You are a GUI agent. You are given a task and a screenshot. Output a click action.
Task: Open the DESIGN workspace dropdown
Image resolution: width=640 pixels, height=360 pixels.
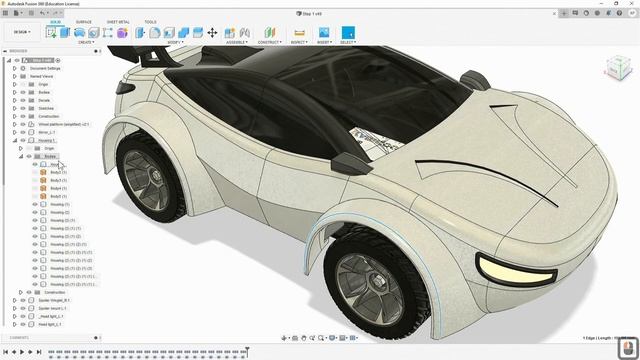tap(22, 32)
